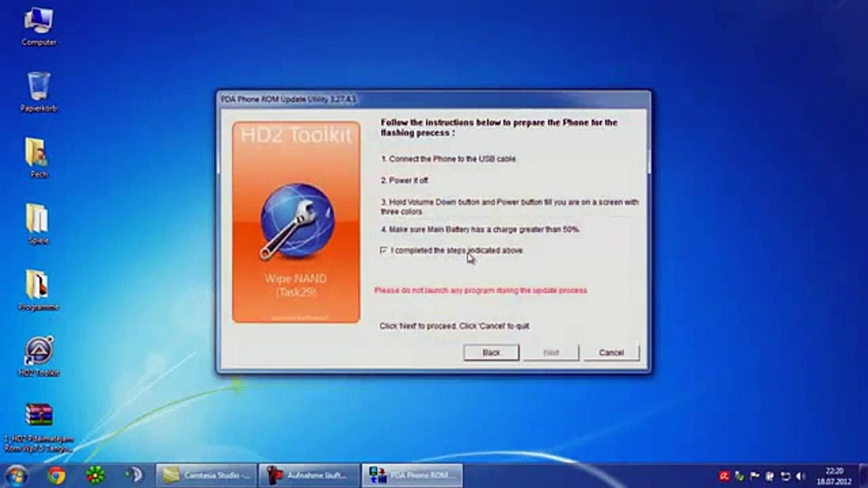The image size is (868, 488).
Task: Open the Action Center flag tray icon
Action: tap(754, 476)
